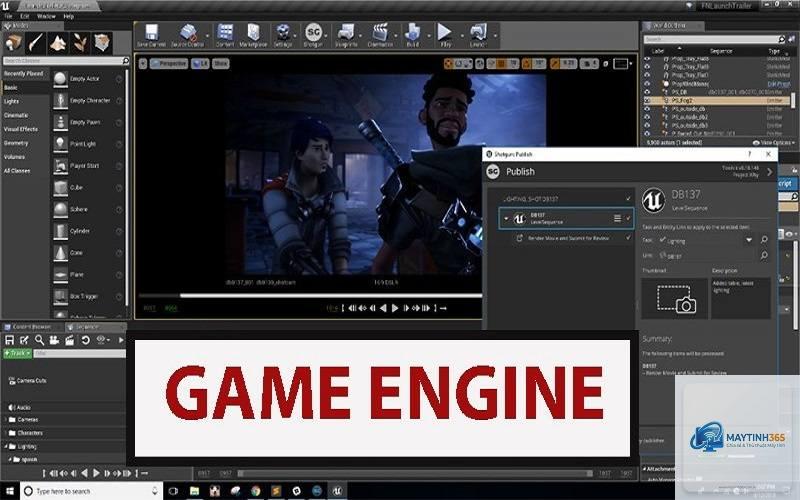The height and width of the screenshot is (500, 800).
Task: Select the Geometry category in Modes panel
Action: pos(16,143)
